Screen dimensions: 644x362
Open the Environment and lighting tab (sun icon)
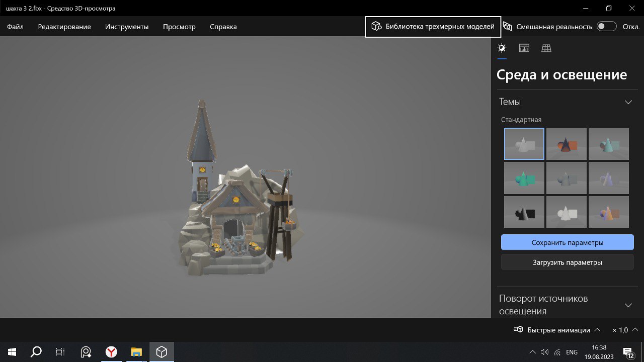pyautogui.click(x=502, y=48)
